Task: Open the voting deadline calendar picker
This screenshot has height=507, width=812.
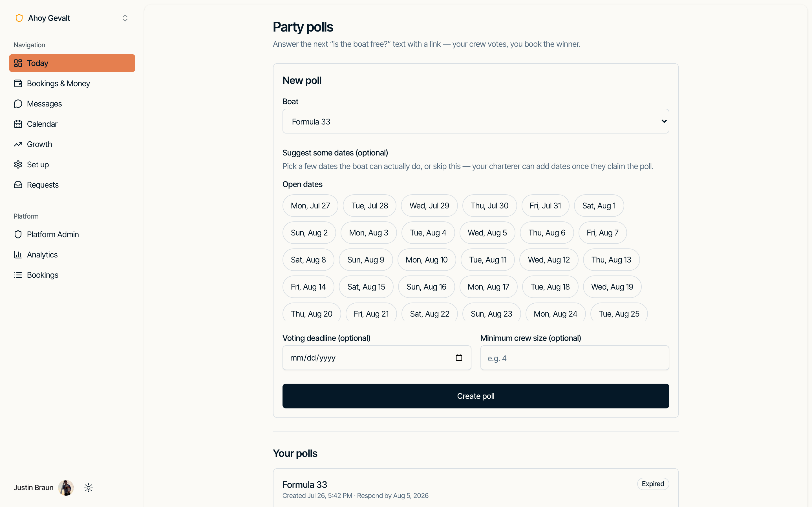Action: 459,358
